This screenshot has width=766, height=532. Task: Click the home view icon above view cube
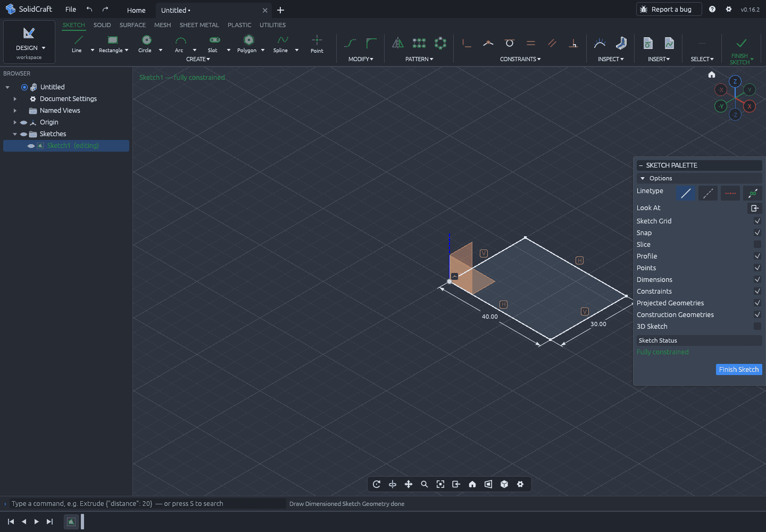pos(712,74)
